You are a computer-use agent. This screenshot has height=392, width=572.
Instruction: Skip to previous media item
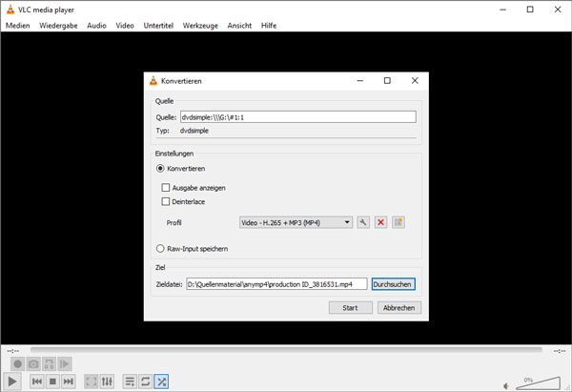click(x=37, y=382)
